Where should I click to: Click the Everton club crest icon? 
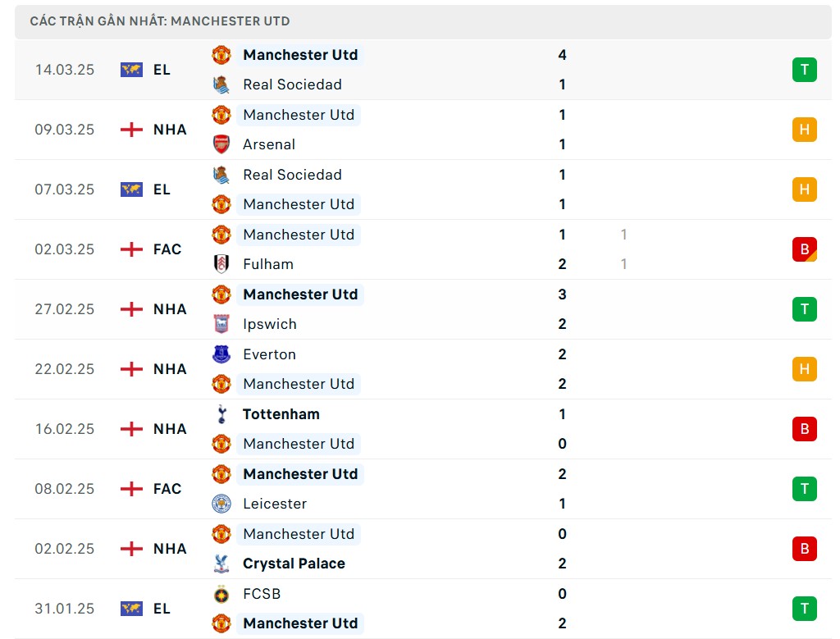[x=221, y=354]
